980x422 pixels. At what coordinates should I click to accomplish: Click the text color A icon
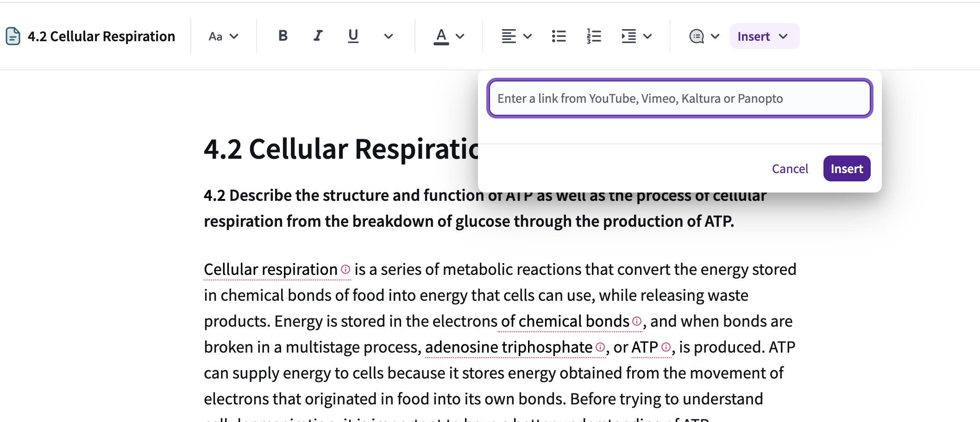coord(441,36)
